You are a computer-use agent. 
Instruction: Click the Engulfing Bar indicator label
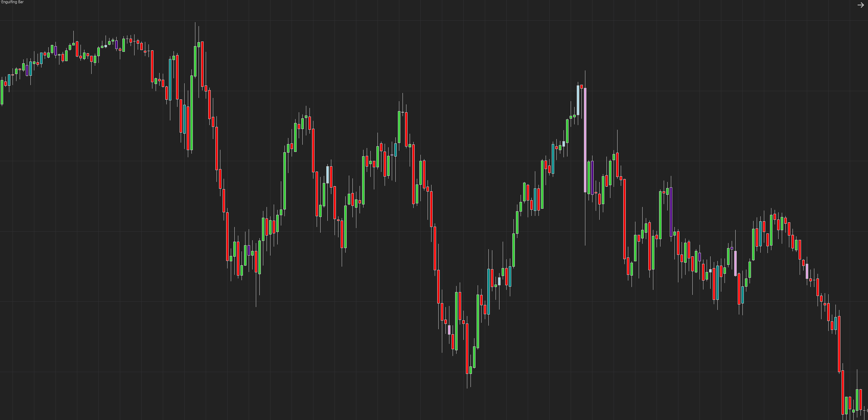point(12,2)
